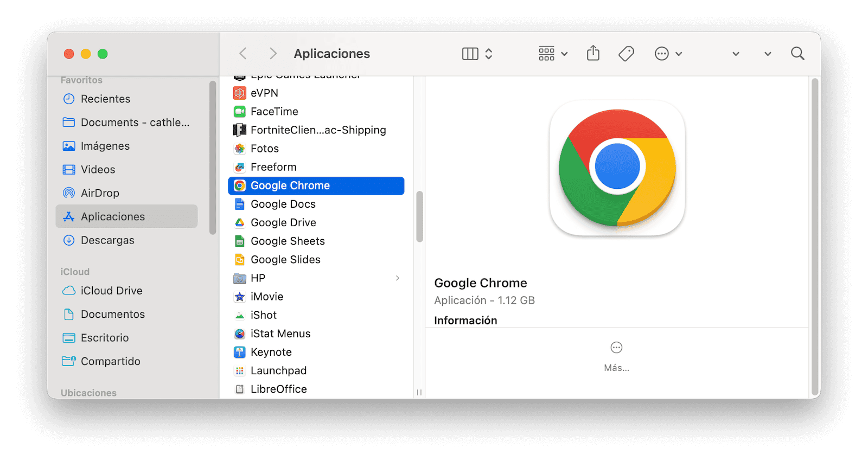
Task: Go back with the left chevron
Action: pyautogui.click(x=243, y=54)
